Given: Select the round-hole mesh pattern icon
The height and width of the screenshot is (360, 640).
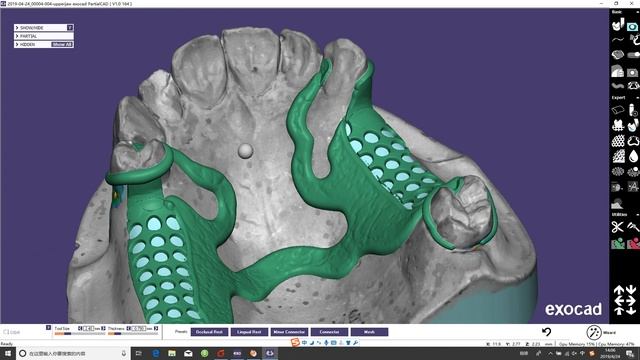Looking at the screenshot, I should click(618, 141).
